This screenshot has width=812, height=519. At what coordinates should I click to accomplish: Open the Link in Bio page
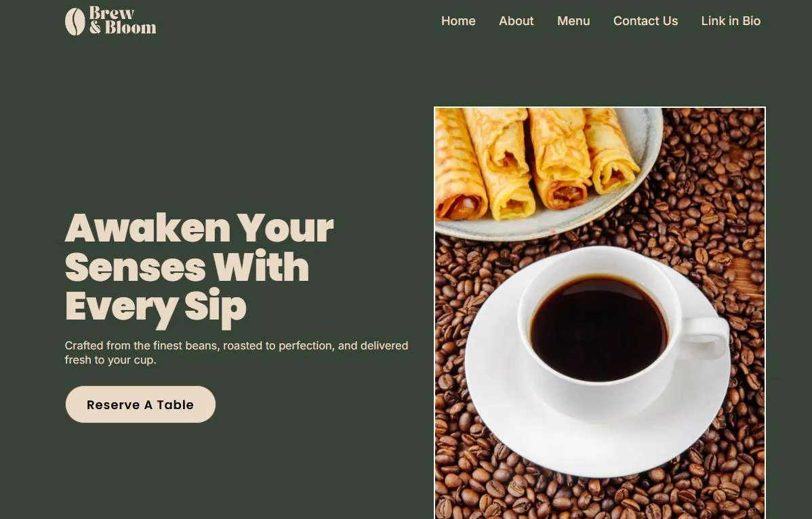[x=731, y=21]
